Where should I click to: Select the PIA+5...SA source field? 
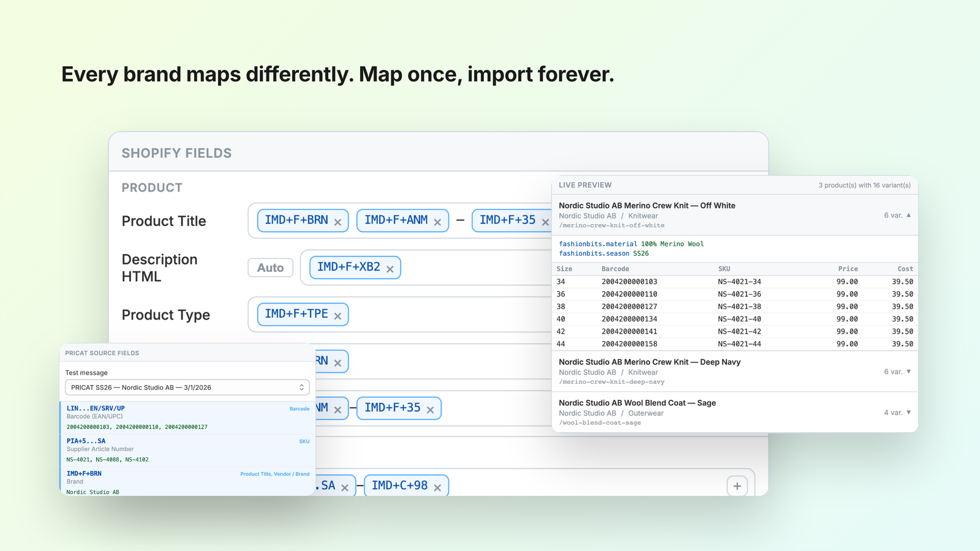(188, 451)
